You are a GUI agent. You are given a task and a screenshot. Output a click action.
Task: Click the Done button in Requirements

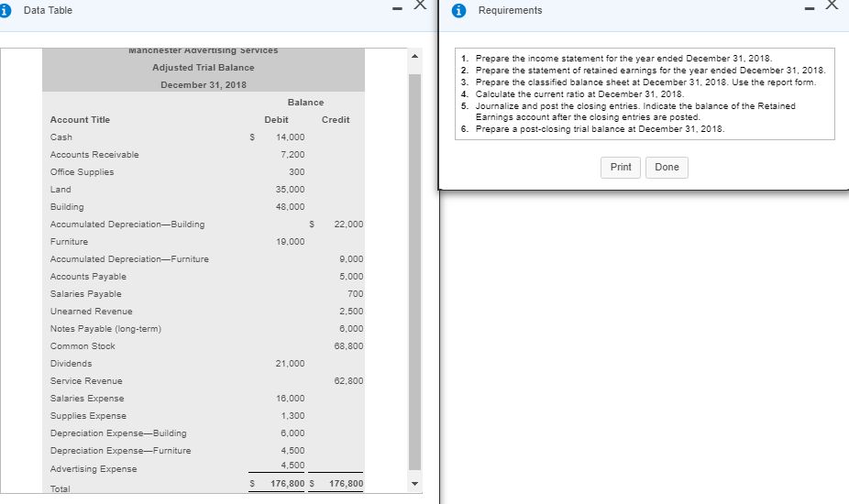coord(667,168)
